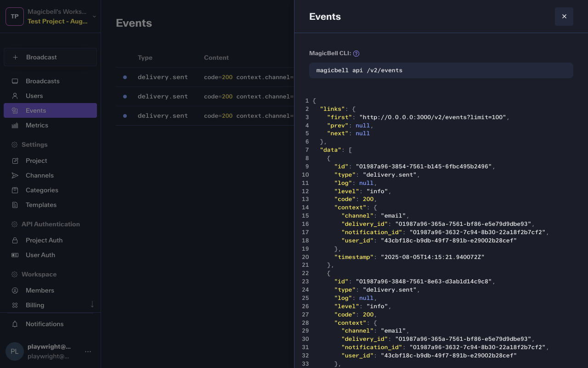Click the Billing icon
The width and height of the screenshot is (588, 368).
(15, 305)
